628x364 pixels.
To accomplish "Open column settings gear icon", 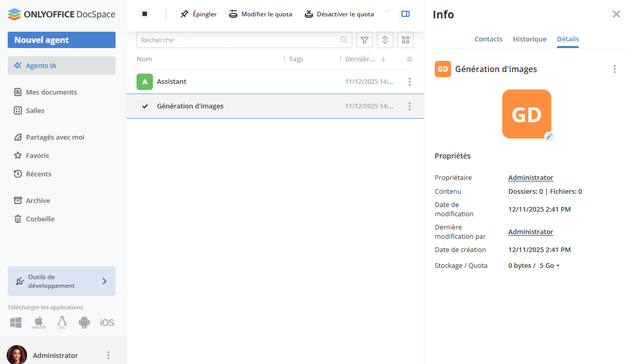I will (x=409, y=59).
